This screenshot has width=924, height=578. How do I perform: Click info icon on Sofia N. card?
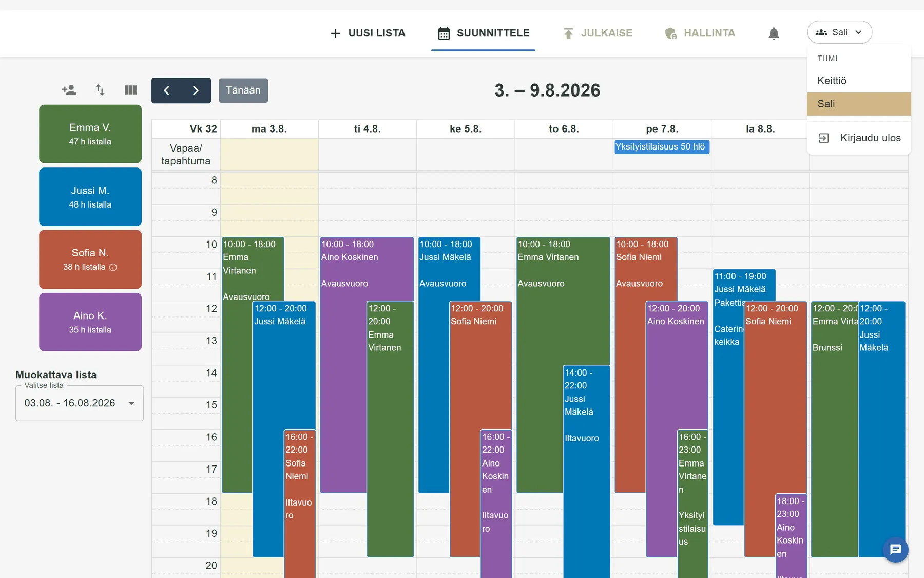pyautogui.click(x=113, y=267)
